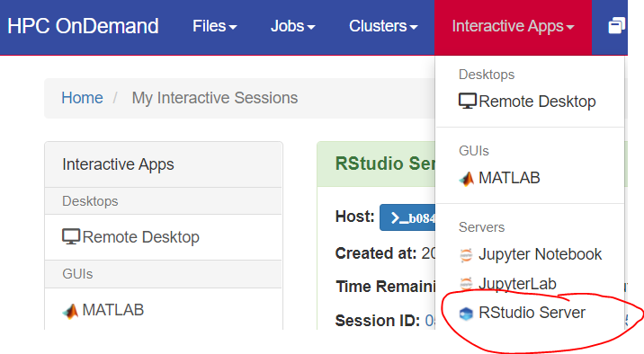Click the HPC OnDemand brand link
The height and width of the screenshot is (354, 644).
[x=83, y=26]
